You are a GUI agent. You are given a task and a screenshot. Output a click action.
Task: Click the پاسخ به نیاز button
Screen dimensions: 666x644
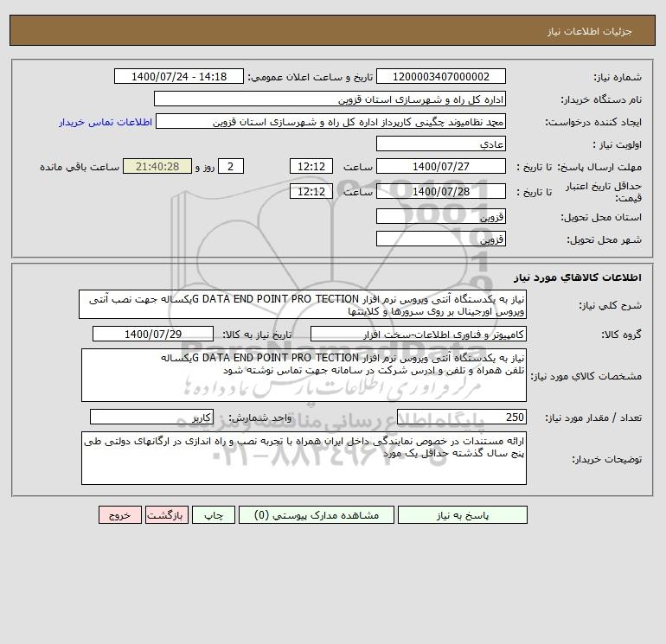(463, 515)
